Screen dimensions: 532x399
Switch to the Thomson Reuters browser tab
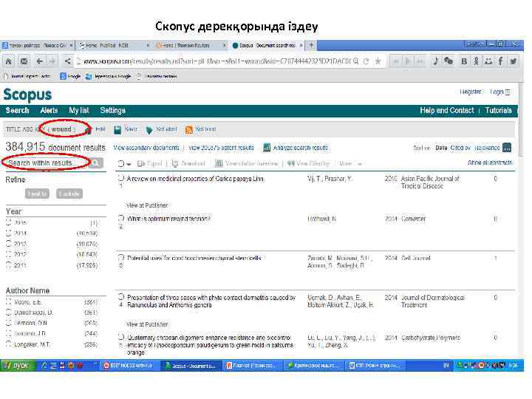[191, 45]
